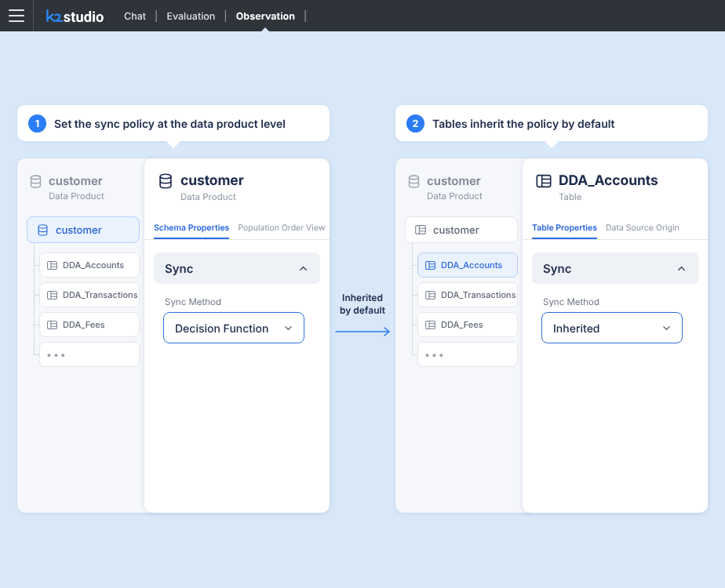725x588 pixels.
Task: Open the Data Source Origin tab
Action: pyautogui.click(x=643, y=227)
